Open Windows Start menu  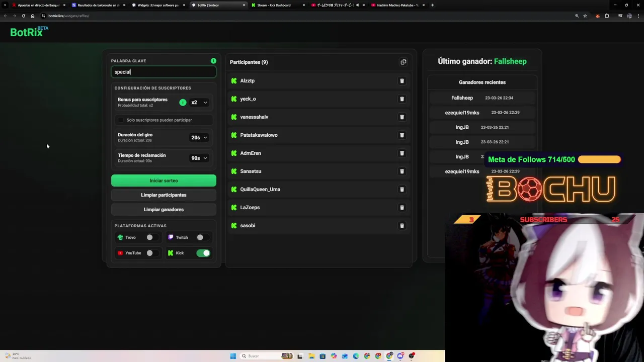(x=233, y=356)
